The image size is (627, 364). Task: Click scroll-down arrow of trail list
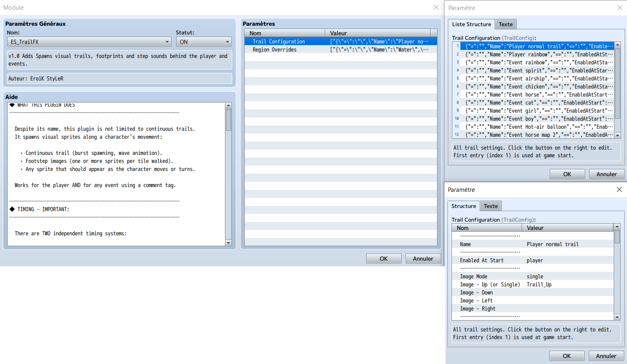click(618, 136)
